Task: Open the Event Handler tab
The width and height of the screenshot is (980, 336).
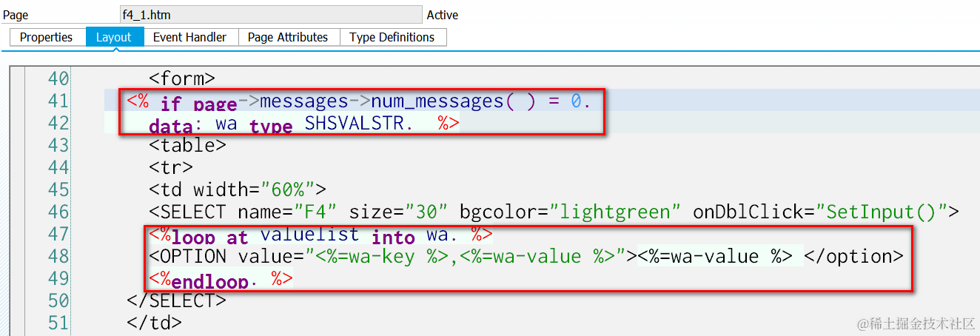Action: coord(190,37)
